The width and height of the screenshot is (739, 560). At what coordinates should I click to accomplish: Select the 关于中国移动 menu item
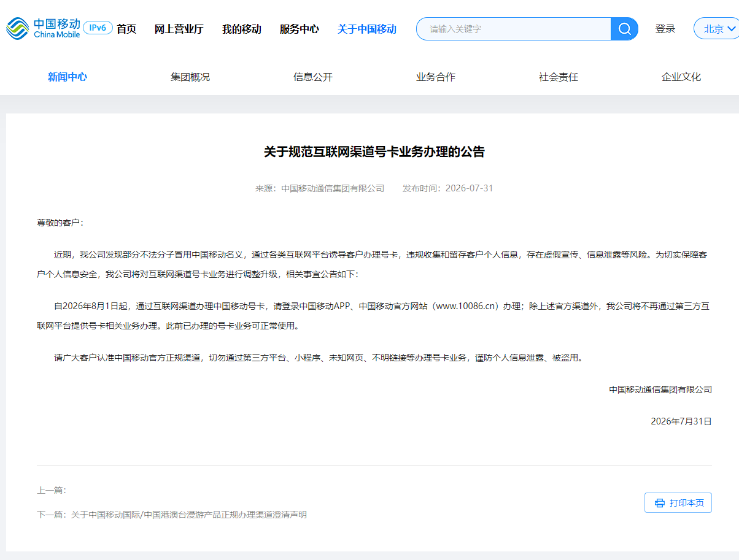[367, 29]
